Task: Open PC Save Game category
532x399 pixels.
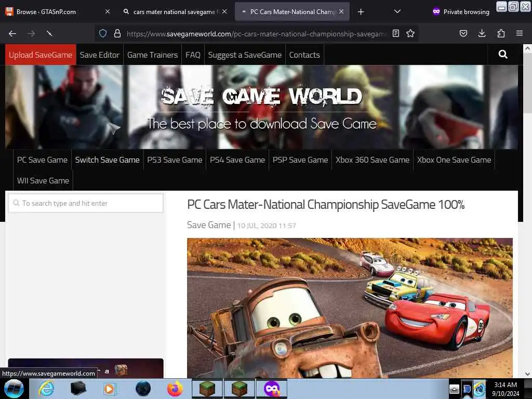Action: 43,160
